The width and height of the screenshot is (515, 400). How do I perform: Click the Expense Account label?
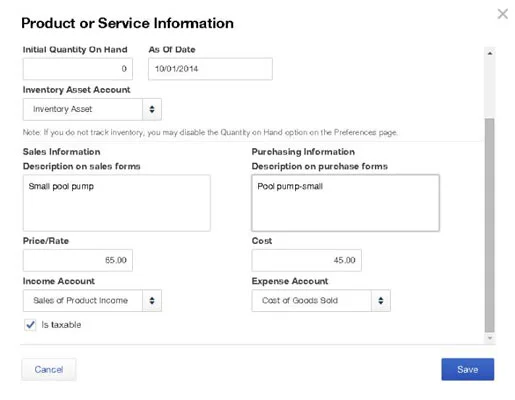pyautogui.click(x=290, y=281)
